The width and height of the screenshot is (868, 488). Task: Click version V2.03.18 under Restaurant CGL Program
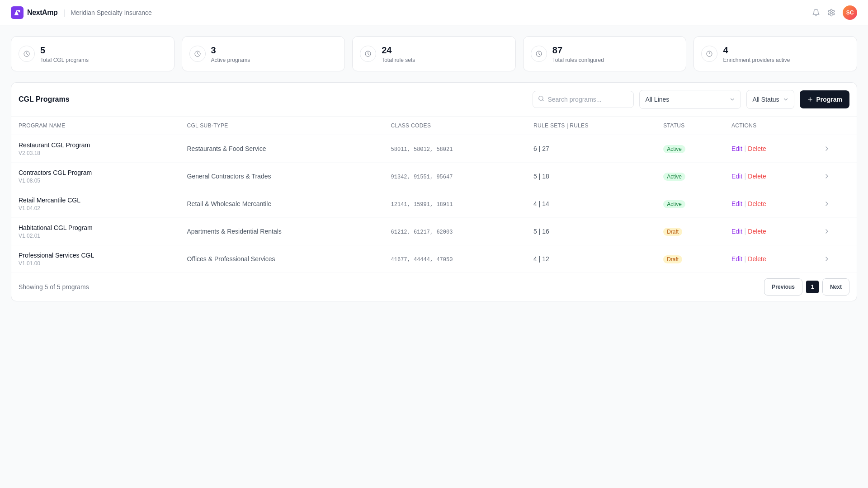(29, 153)
